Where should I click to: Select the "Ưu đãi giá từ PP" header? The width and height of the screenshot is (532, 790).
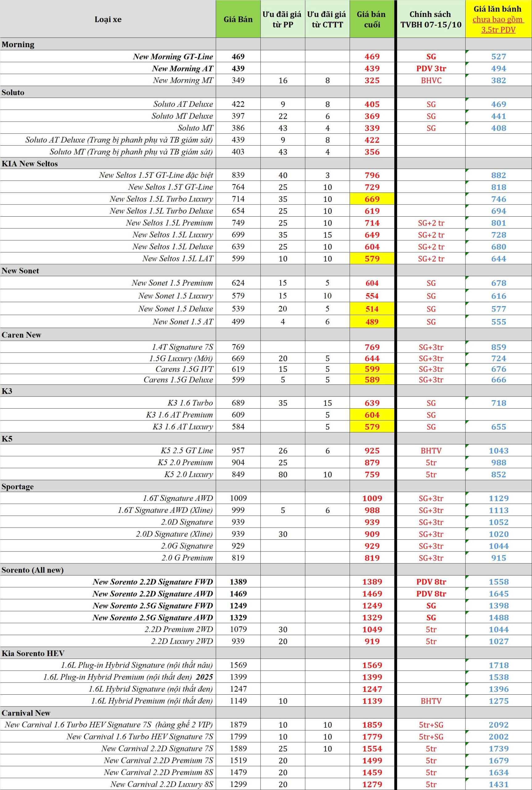pyautogui.click(x=282, y=19)
